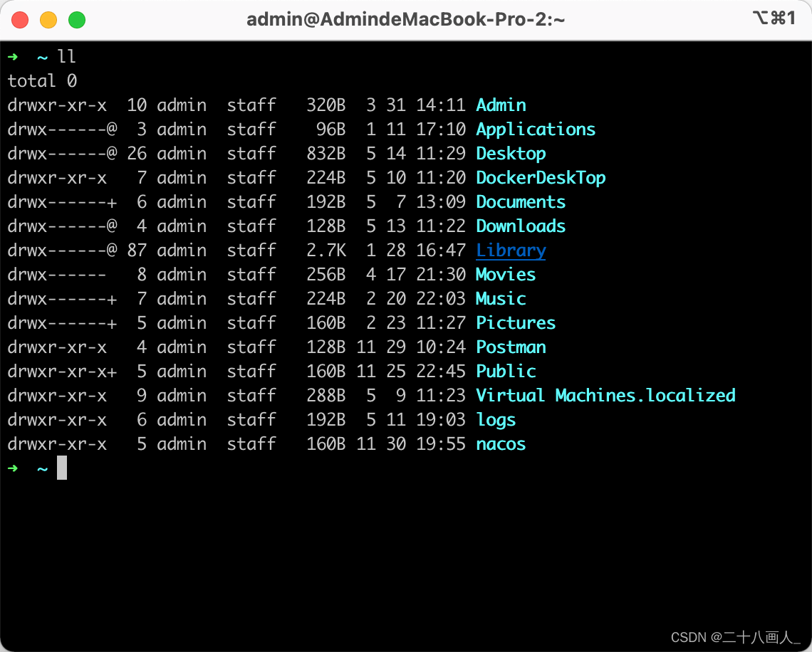Click the Movies directory name
This screenshot has width=812, height=652.
point(506,274)
